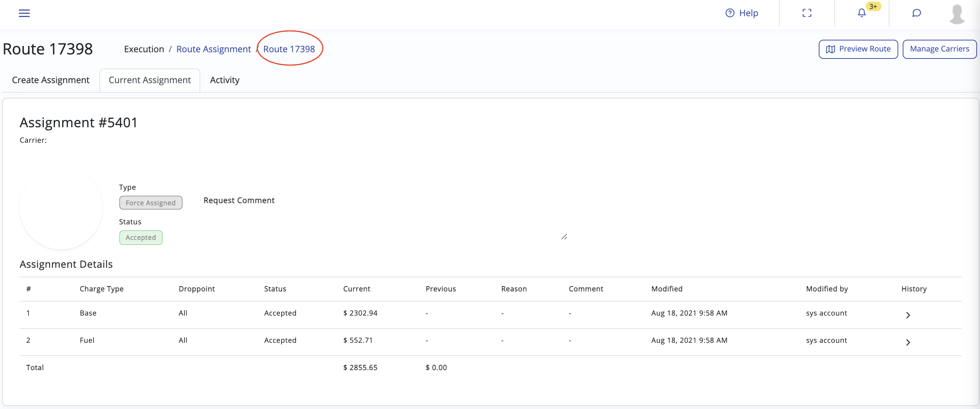Open the chat messages icon
The height and width of the screenshot is (409, 980).
(916, 13)
